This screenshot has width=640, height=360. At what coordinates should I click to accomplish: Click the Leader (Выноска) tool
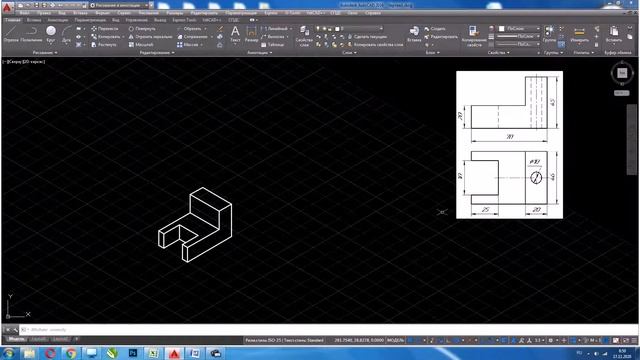pyautogui.click(x=273, y=36)
